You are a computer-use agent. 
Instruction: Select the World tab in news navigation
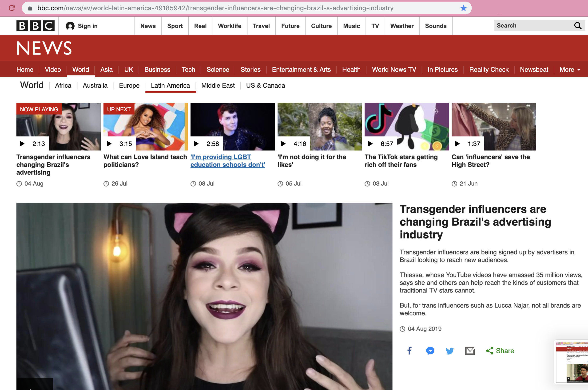(x=80, y=70)
